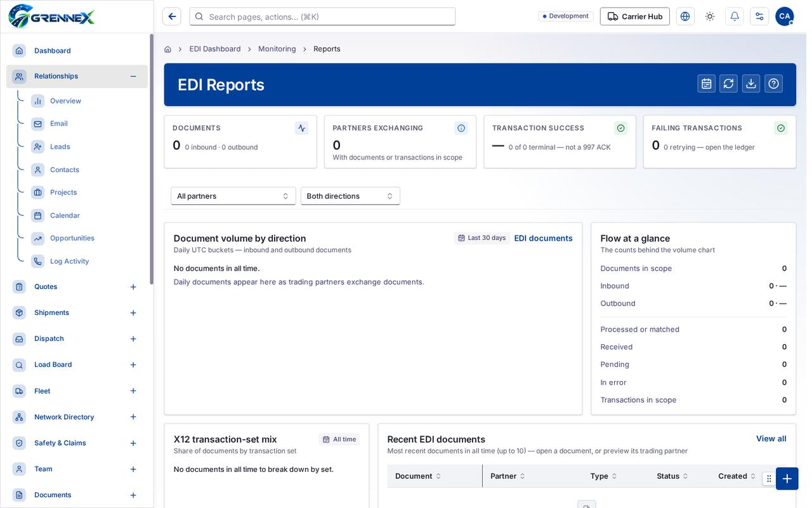Click the Last 30 days range chip
This screenshot has height=508, width=812.
point(481,238)
